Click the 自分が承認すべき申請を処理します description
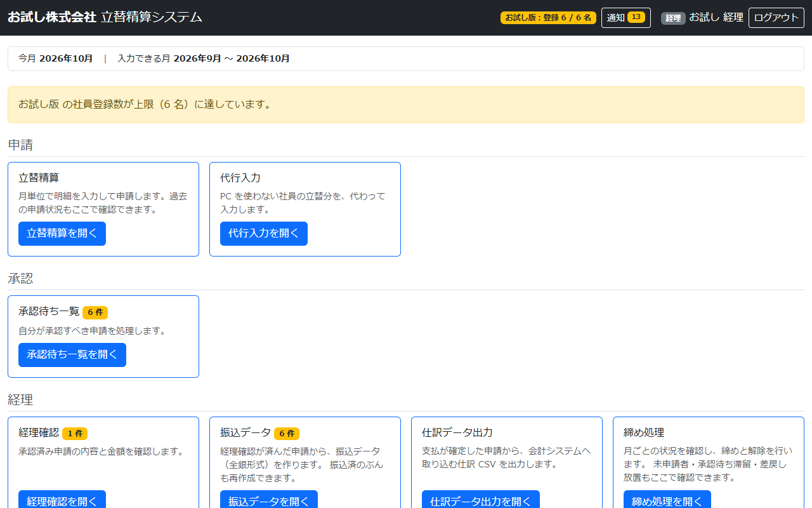This screenshot has width=812, height=508. pos(92,331)
